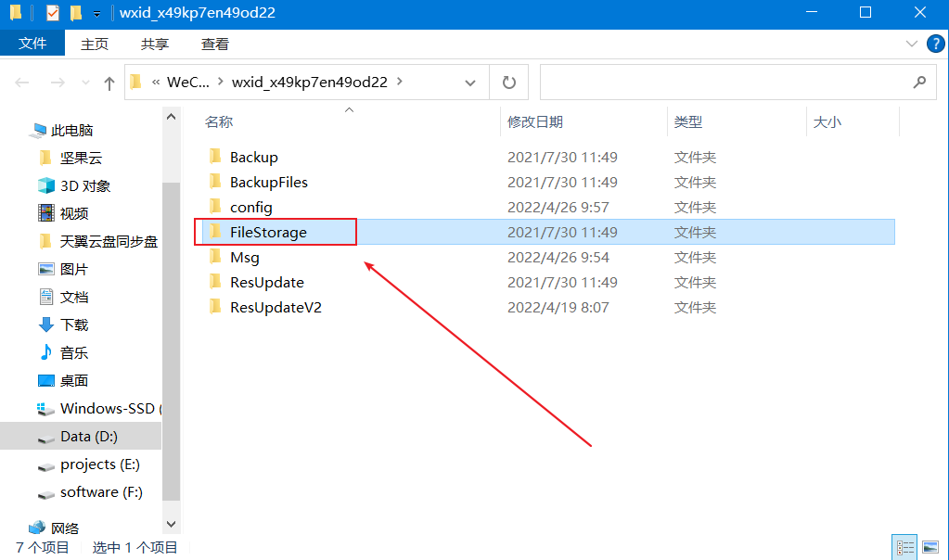Expand the ribbon with the chevron
949x560 pixels.
(x=912, y=44)
